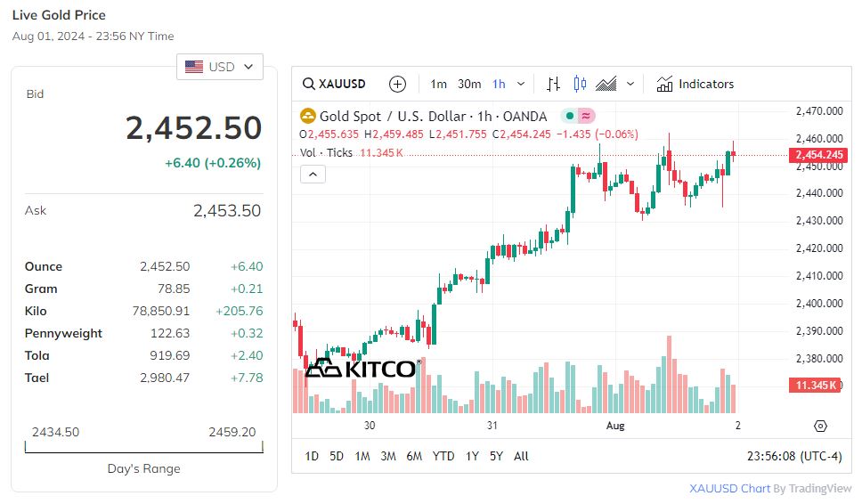Select the candlestick chart style icon

coord(581,85)
